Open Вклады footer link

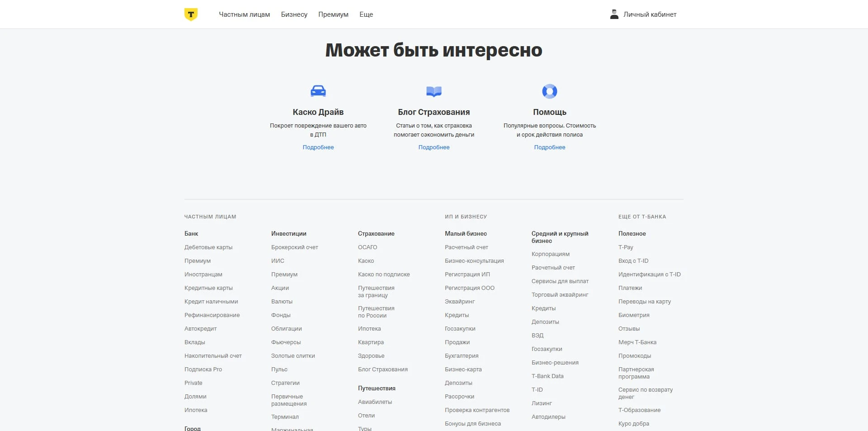pos(195,342)
